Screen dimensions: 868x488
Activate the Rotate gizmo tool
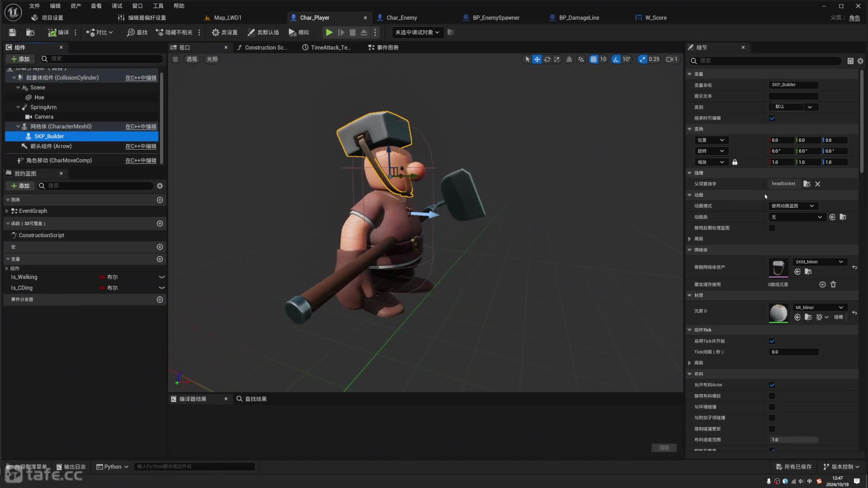coord(547,59)
